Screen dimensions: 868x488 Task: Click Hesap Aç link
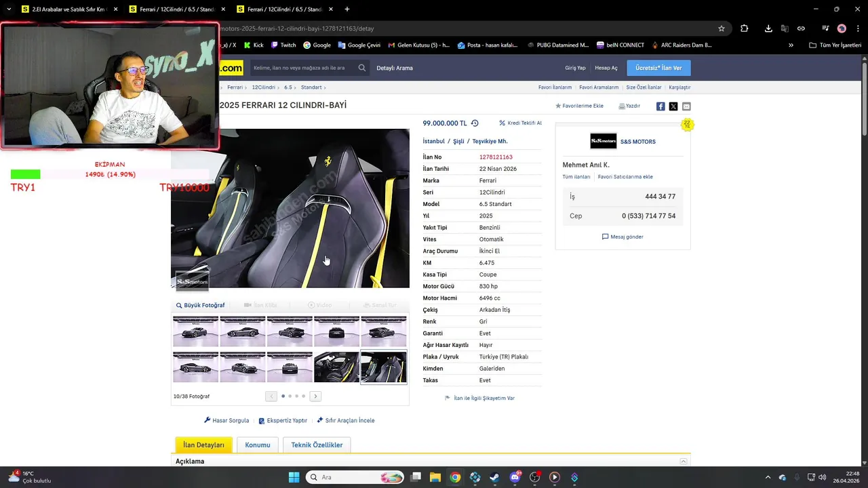(606, 68)
